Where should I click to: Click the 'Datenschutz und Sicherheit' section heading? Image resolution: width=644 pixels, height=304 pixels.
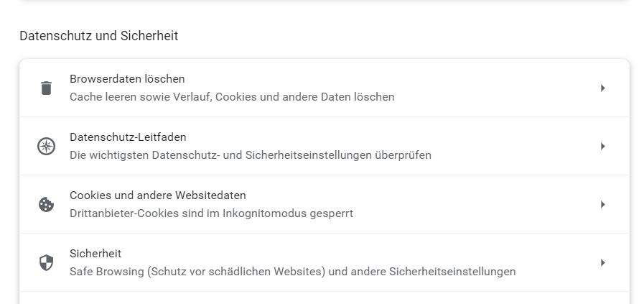(x=99, y=36)
